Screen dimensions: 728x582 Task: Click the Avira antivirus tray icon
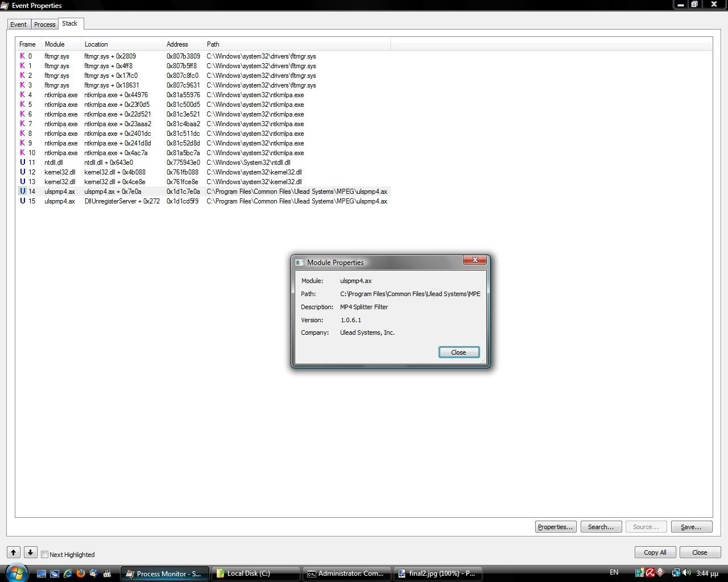coord(650,573)
